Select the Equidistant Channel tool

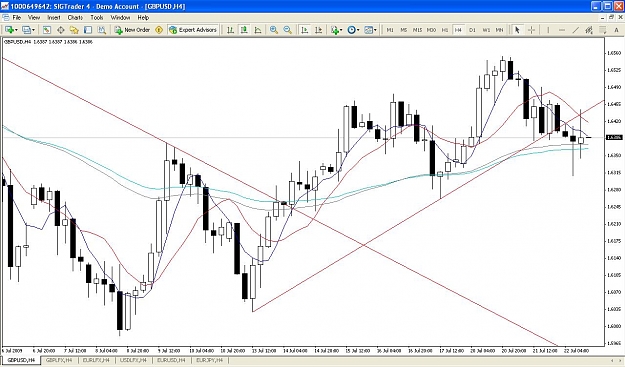[589, 30]
